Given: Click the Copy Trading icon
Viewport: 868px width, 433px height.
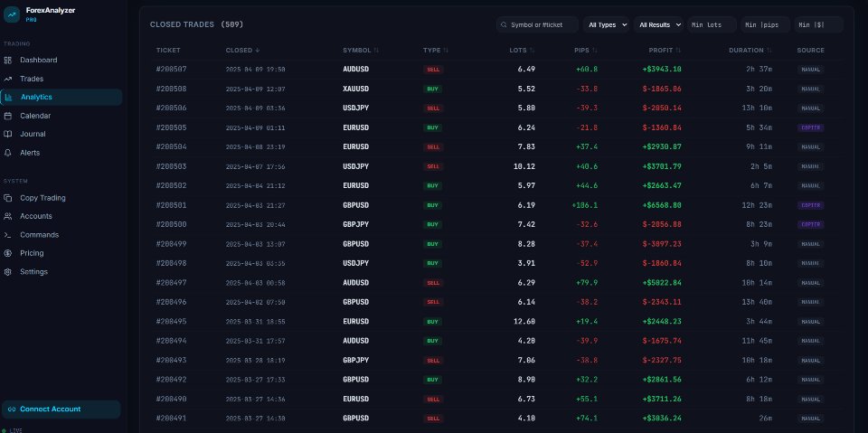Looking at the screenshot, I should 8,198.
